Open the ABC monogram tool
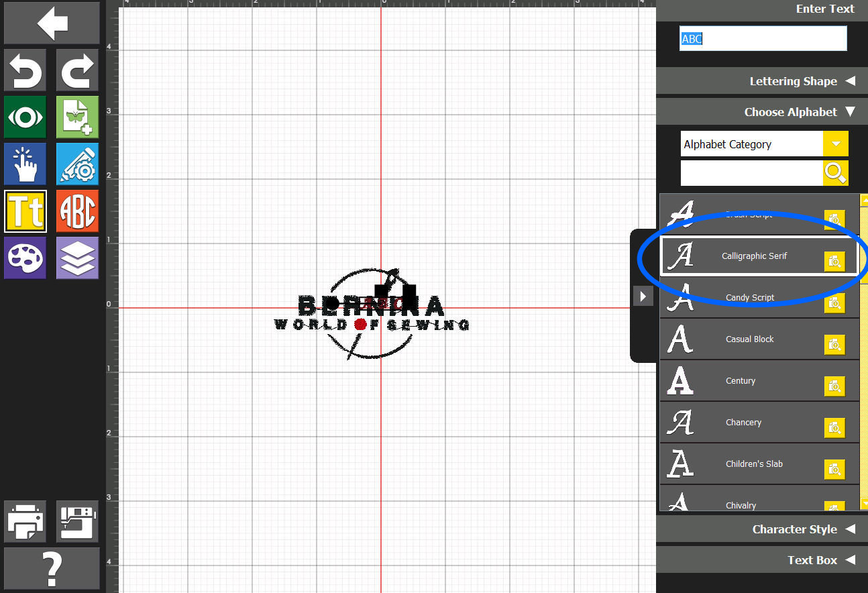The image size is (868, 593). [x=77, y=211]
